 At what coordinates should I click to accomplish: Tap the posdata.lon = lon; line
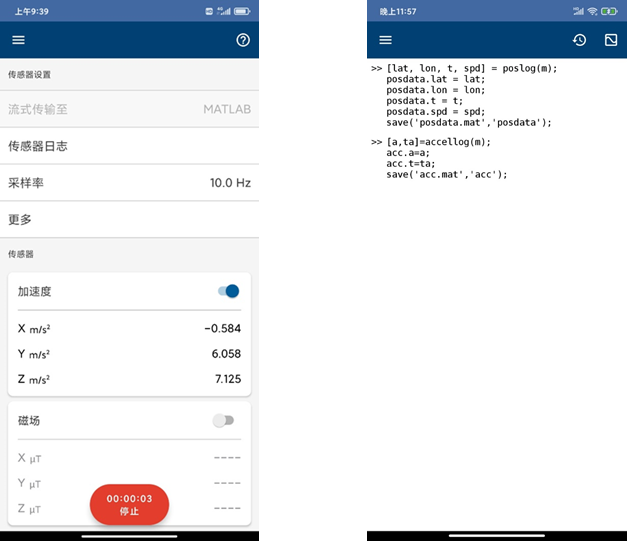click(x=435, y=90)
